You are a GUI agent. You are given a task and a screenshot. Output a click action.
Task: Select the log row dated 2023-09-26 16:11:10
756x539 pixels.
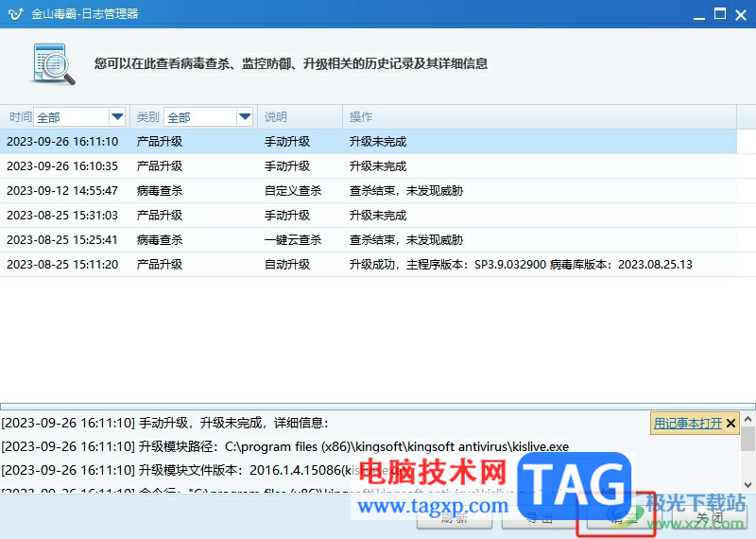pyautogui.click(x=369, y=142)
